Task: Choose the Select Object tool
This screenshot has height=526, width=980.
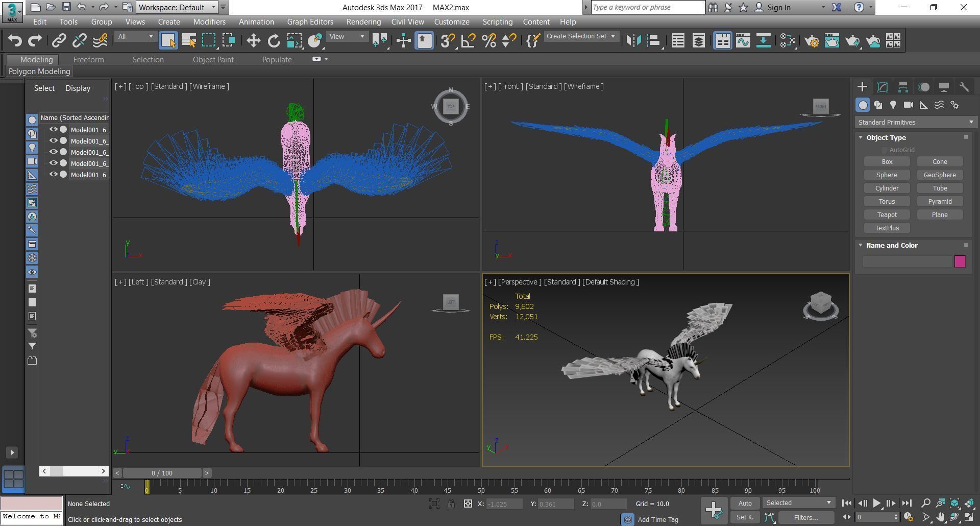Action: pyautogui.click(x=168, y=41)
